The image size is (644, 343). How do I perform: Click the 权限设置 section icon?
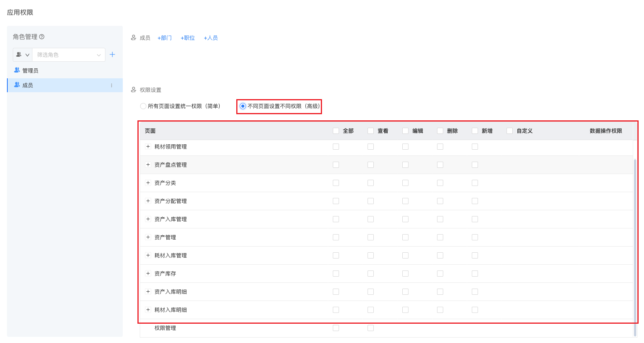134,90
